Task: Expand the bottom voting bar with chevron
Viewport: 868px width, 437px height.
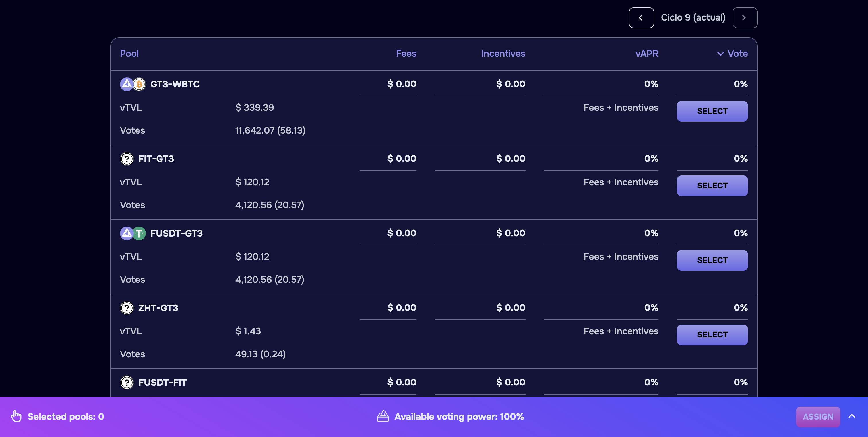Action: [x=852, y=416]
